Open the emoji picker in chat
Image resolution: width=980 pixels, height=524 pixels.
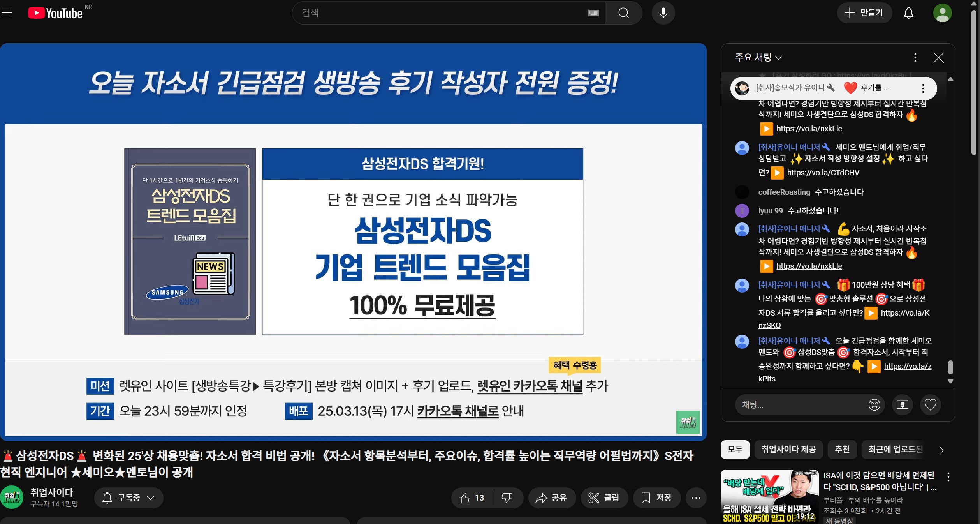pos(874,405)
